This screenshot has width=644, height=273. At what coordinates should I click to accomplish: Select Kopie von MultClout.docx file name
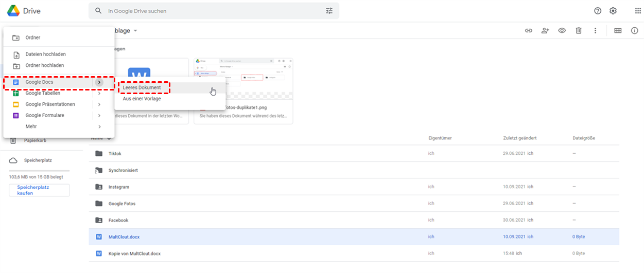point(134,253)
